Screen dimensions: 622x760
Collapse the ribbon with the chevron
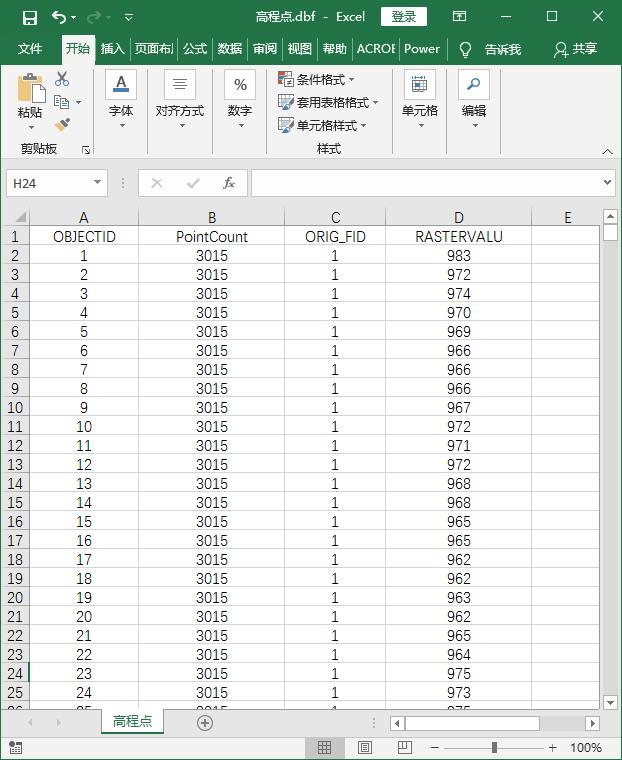(x=607, y=152)
